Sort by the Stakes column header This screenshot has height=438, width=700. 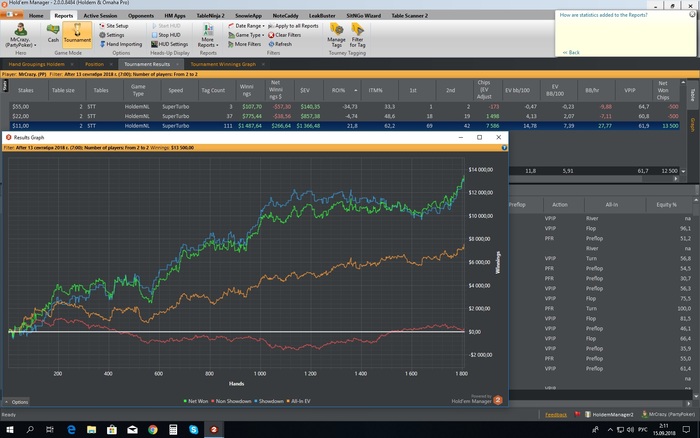pyautogui.click(x=26, y=90)
